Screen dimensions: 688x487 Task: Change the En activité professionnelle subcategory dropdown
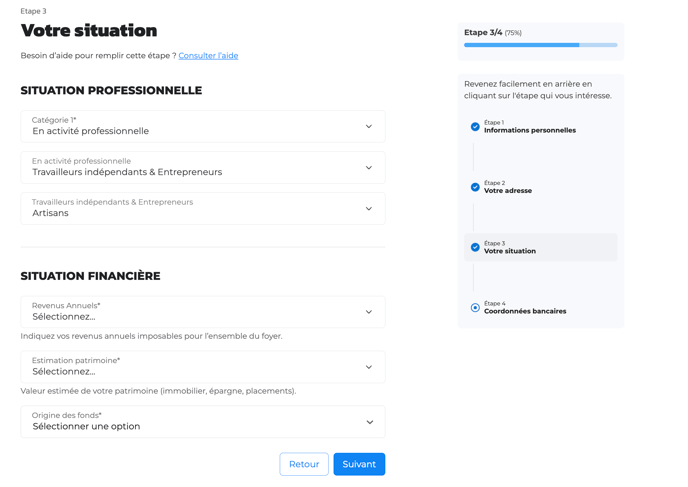202,168
